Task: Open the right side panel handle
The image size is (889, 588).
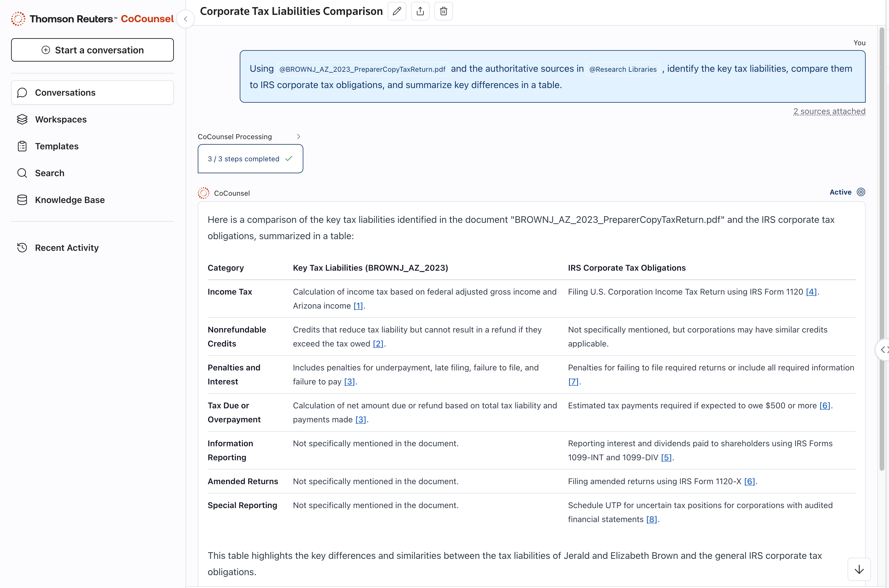Action: 884,349
